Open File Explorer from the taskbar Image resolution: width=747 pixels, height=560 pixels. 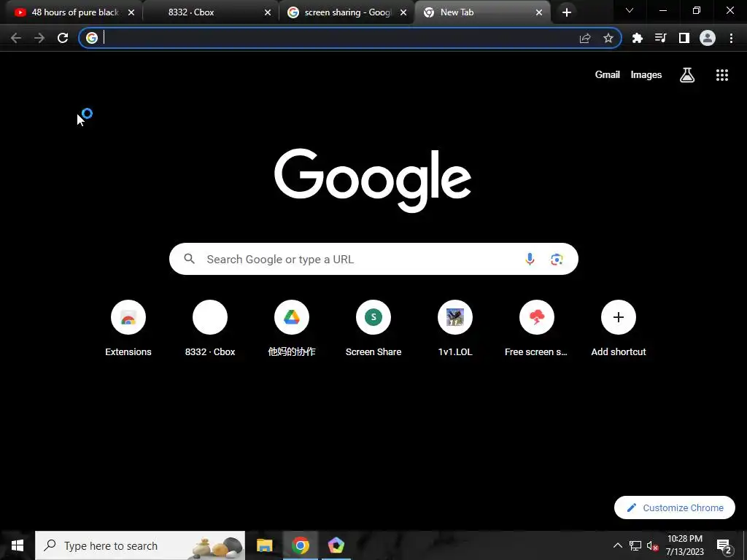(264, 545)
